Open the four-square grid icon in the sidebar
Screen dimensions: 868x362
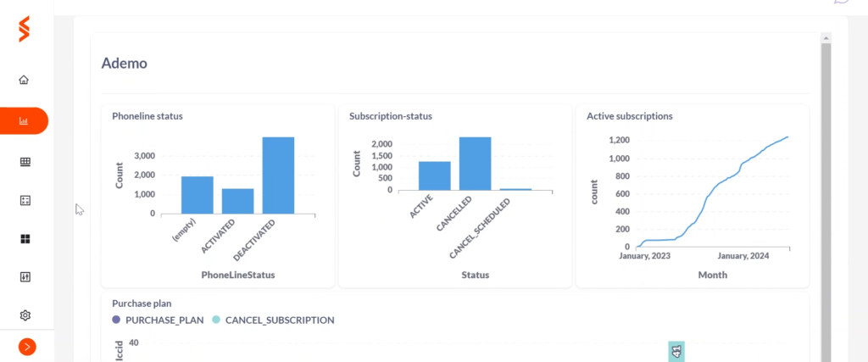tap(25, 239)
